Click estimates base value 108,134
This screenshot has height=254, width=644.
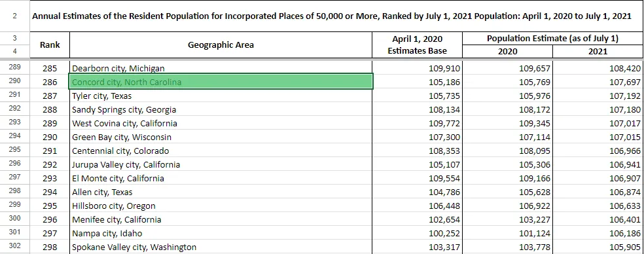click(x=418, y=110)
